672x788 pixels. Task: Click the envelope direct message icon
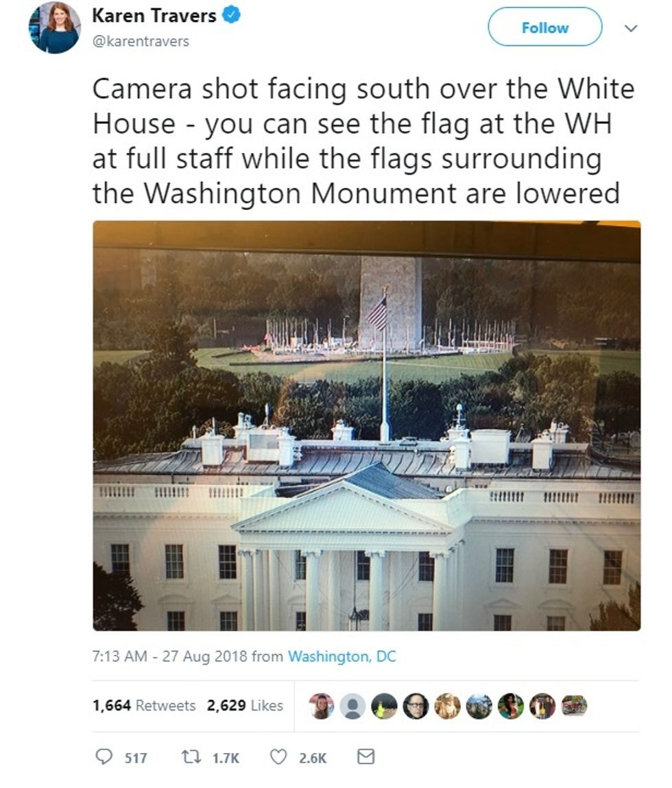[365, 756]
